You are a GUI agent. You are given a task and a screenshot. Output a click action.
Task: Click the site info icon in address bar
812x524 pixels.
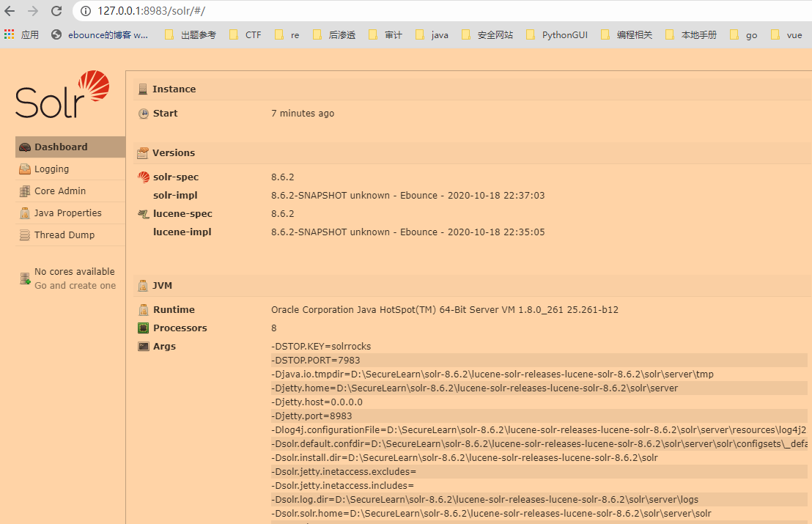85,11
